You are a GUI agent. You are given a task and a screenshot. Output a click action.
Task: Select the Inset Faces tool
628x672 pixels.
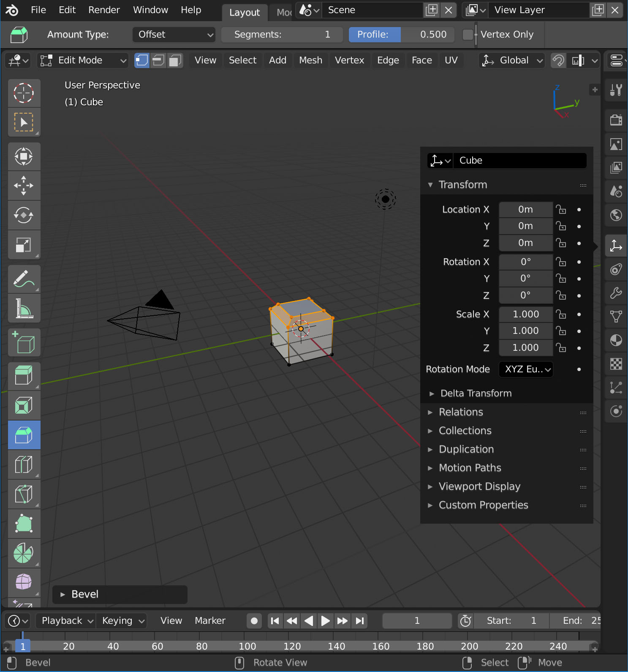click(x=24, y=405)
